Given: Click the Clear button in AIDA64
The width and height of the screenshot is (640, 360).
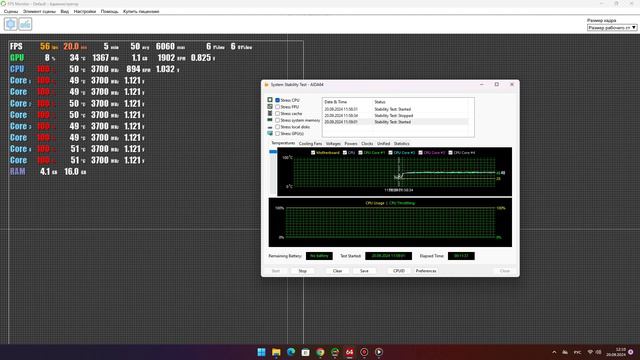Looking at the screenshot, I should tap(338, 271).
